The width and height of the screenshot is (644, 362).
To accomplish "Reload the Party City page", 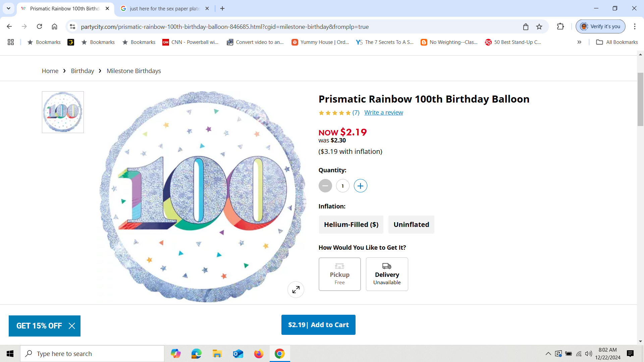I will tap(39, 27).
